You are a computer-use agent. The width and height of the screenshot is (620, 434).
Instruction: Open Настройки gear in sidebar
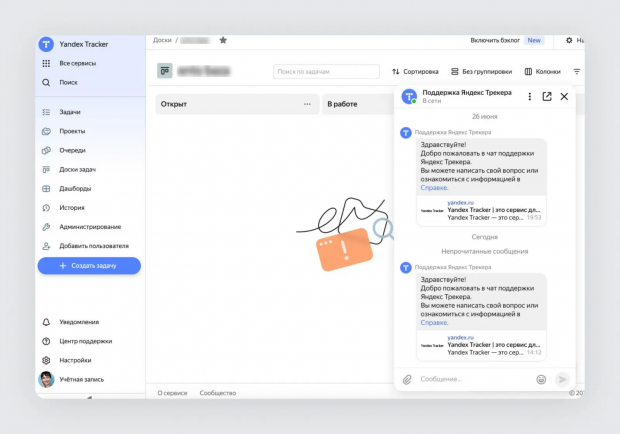tap(46, 360)
